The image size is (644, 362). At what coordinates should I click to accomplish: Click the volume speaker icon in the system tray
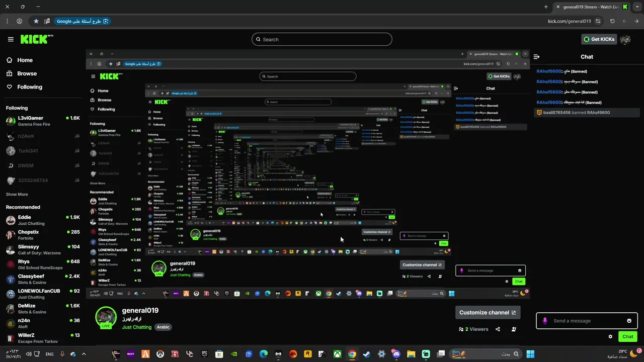tap(29, 354)
